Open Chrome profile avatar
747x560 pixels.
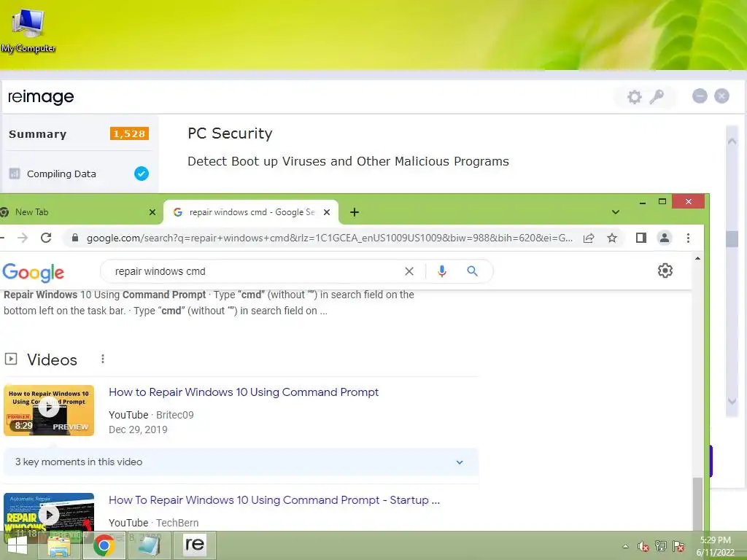[x=665, y=238]
